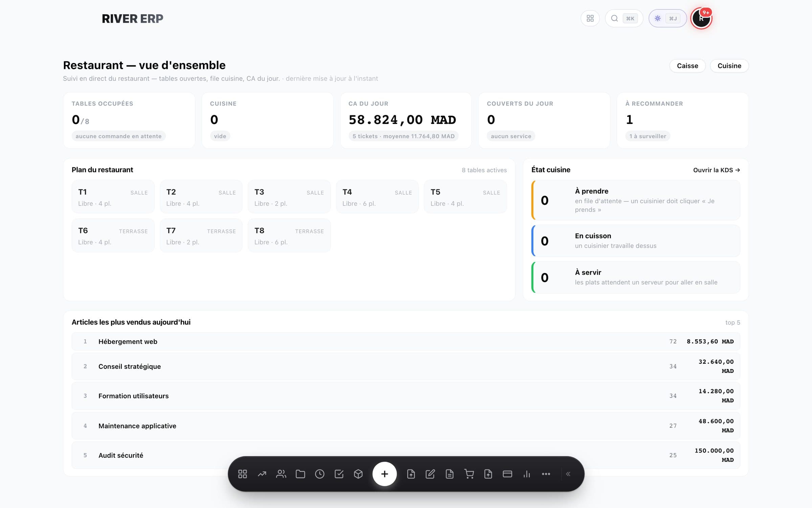Image resolution: width=812 pixels, height=508 pixels.
Task: Open the bar chart icon in dock
Action: click(527, 474)
